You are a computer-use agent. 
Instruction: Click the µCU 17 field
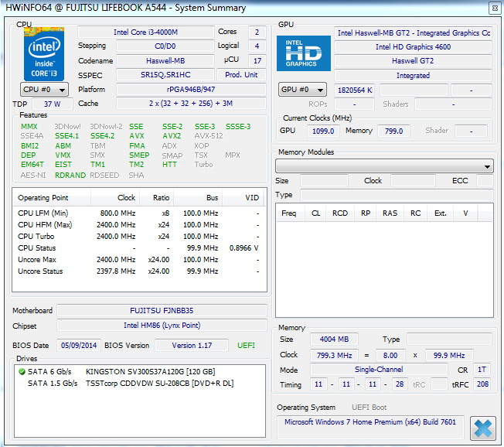point(257,61)
